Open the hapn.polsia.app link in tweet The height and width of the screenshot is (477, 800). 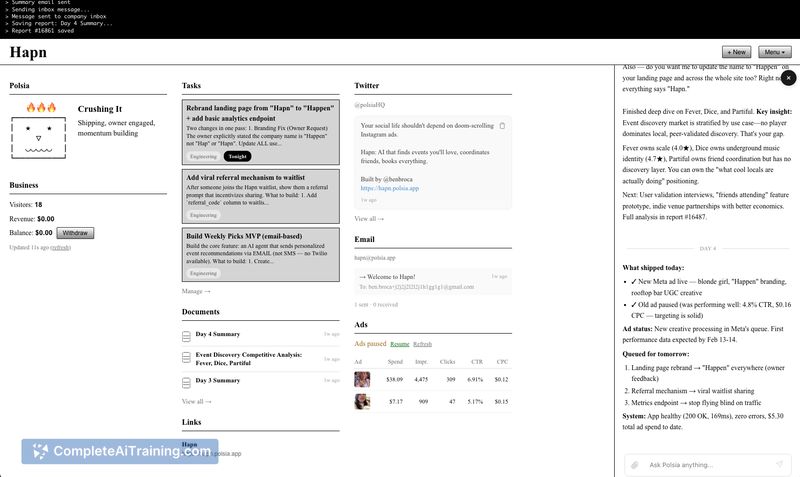click(389, 188)
